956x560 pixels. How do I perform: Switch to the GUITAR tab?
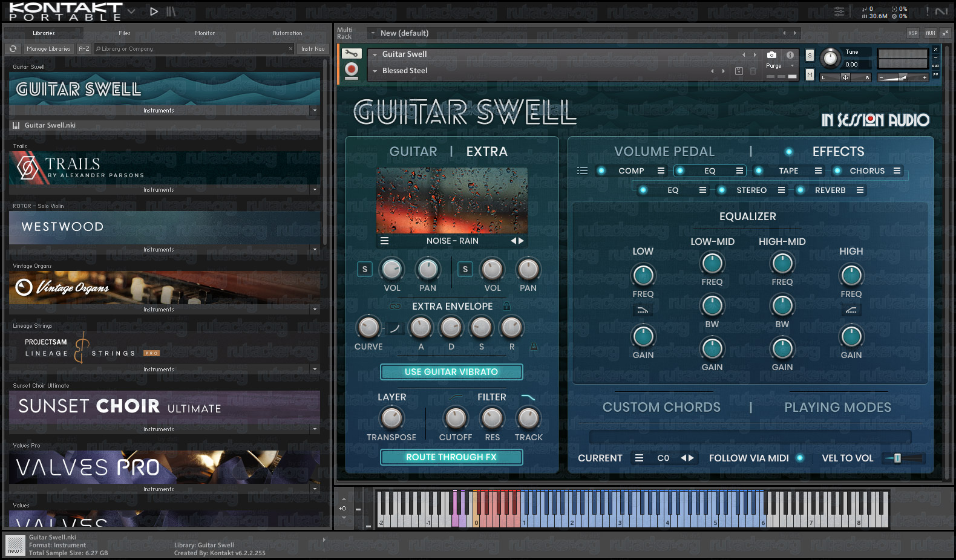(x=413, y=152)
